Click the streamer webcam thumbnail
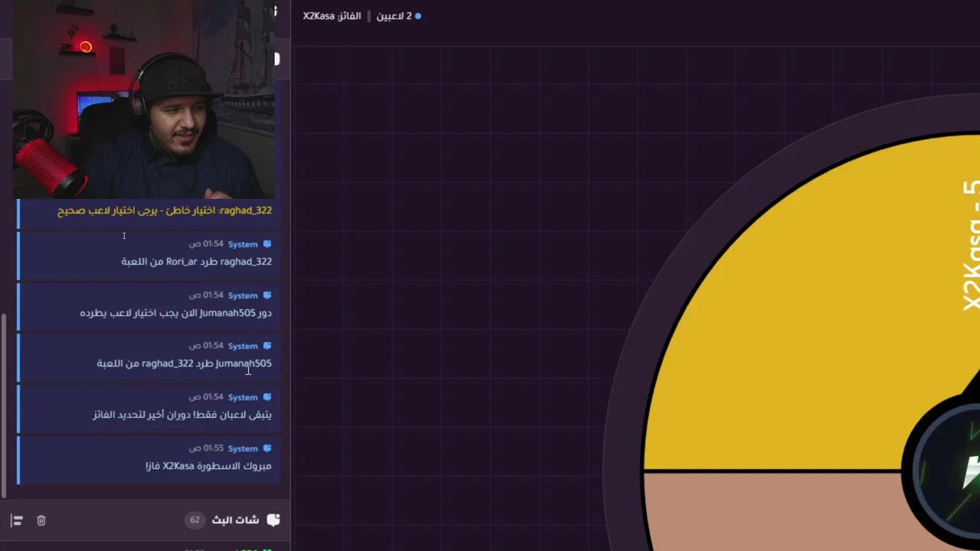 pos(144,99)
